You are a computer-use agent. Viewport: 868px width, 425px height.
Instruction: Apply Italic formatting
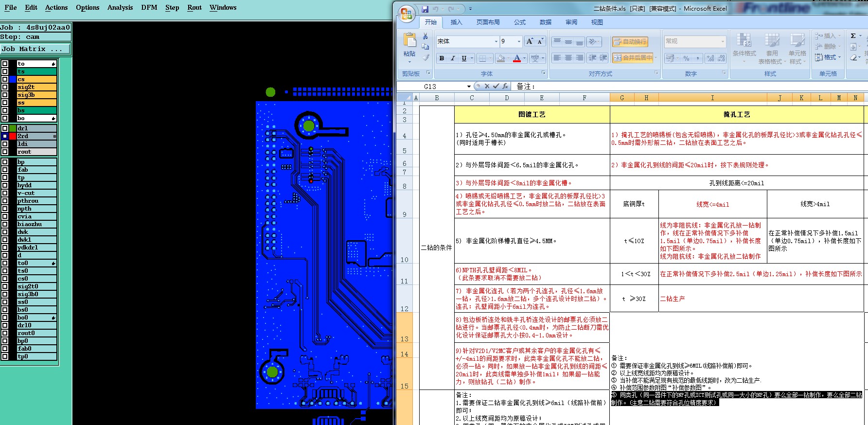[x=453, y=58]
